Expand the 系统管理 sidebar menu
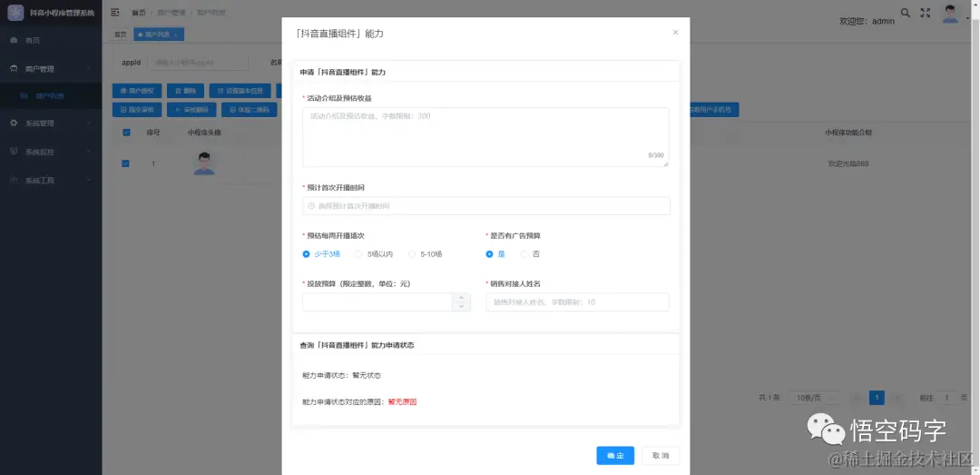 51,124
